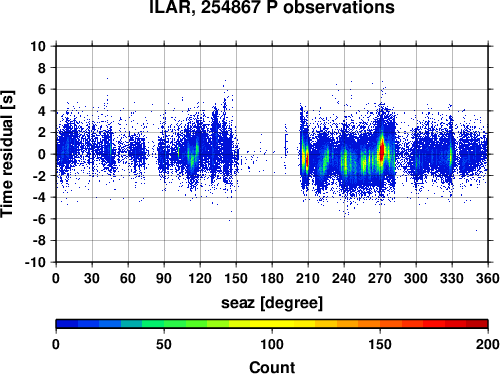The height and width of the screenshot is (374, 500).
Task: Click the colorbar tick label 200
Action: tap(488, 344)
